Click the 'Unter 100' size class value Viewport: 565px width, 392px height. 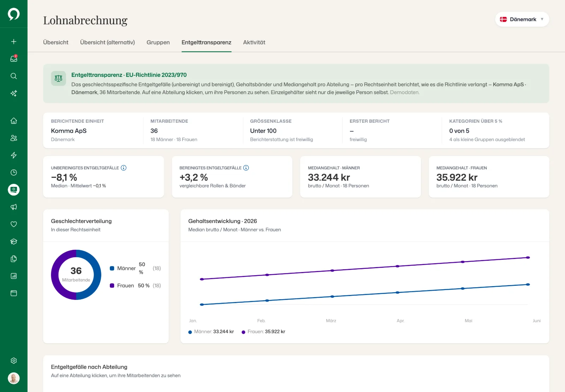point(263,131)
